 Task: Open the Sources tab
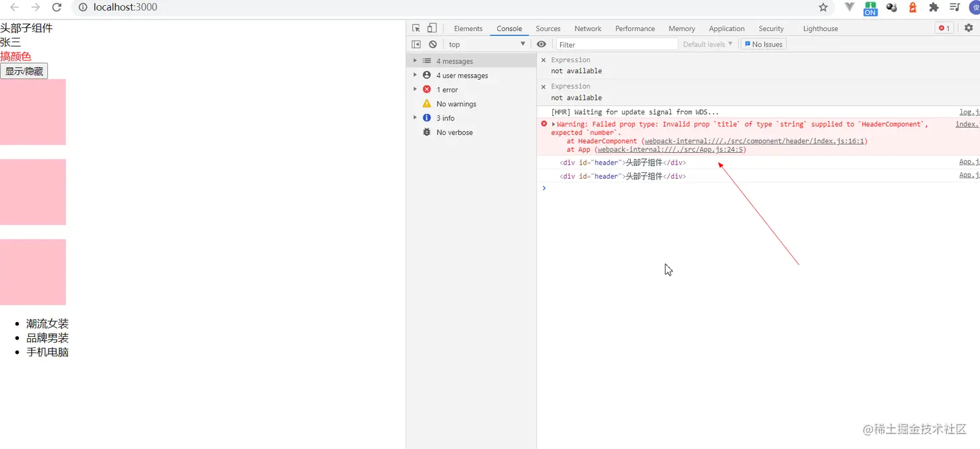(548, 29)
